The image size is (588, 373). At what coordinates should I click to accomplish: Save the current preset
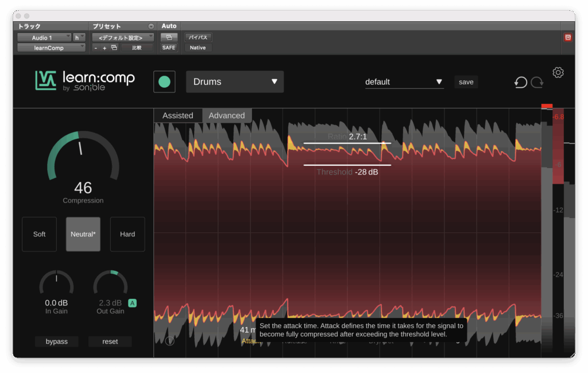(x=466, y=81)
